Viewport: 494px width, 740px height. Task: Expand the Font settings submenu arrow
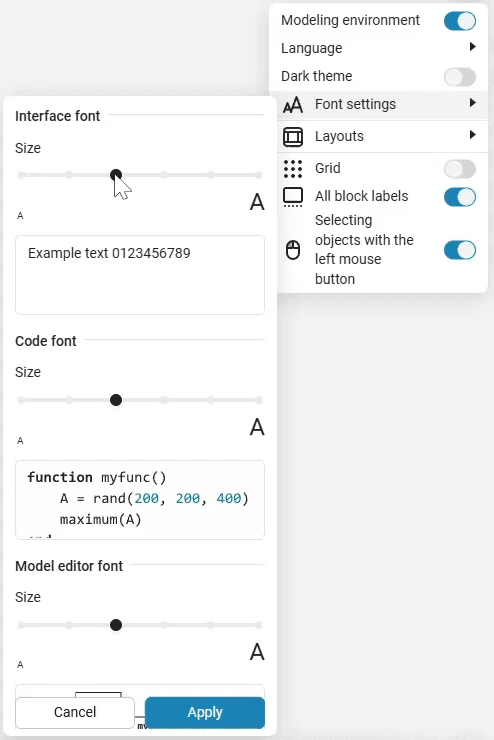(472, 103)
